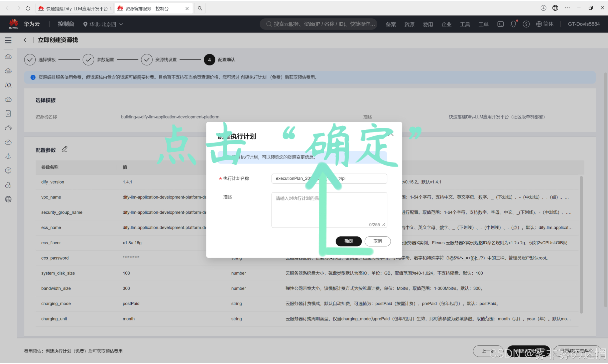Open help question mark icon
The height and width of the screenshot is (364, 608).
[526, 24]
